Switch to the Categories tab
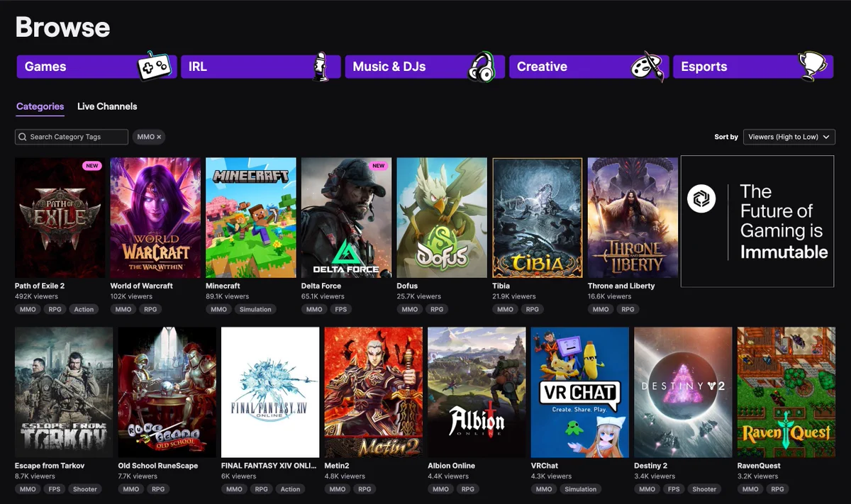This screenshot has height=504, width=851. click(40, 106)
